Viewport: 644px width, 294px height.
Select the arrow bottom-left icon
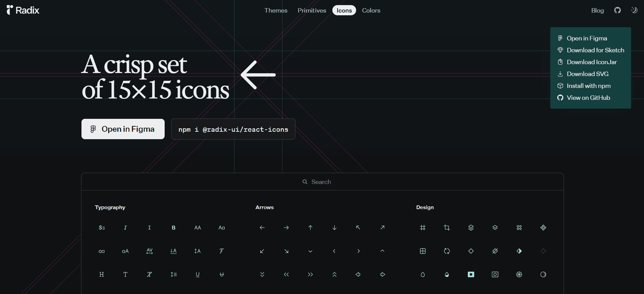[x=262, y=251]
